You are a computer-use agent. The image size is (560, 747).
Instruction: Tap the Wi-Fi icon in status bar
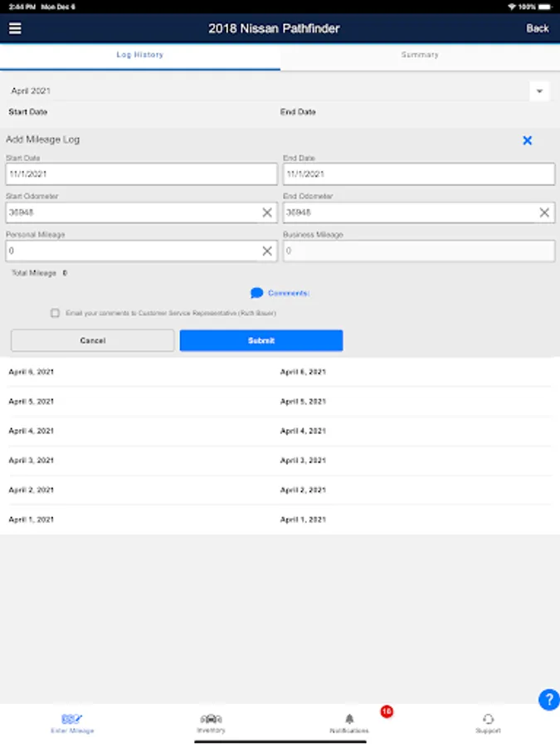511,7
